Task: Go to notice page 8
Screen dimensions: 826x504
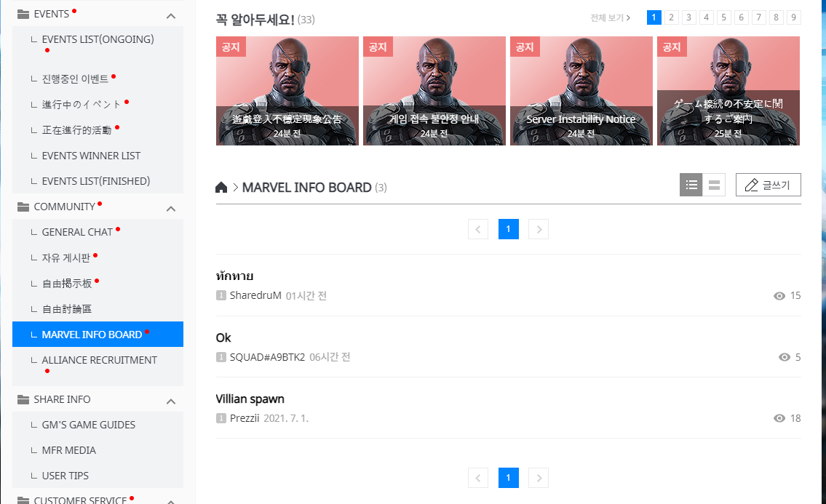Action: tap(776, 17)
